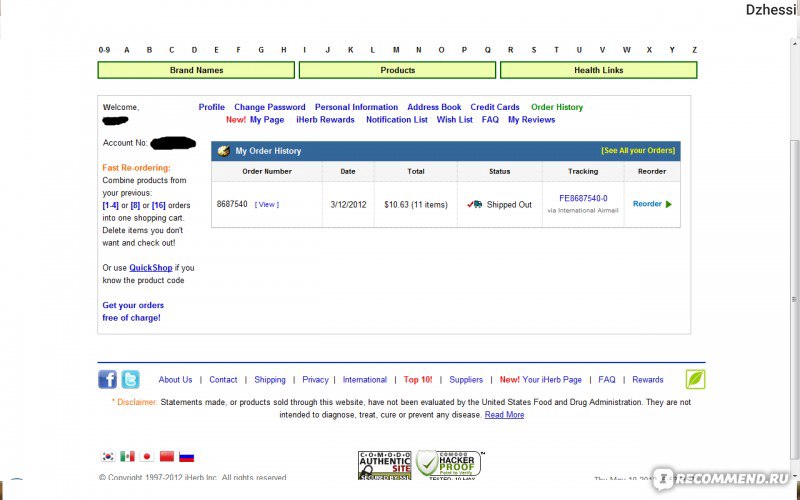Open Rewards footer link

pyautogui.click(x=647, y=380)
